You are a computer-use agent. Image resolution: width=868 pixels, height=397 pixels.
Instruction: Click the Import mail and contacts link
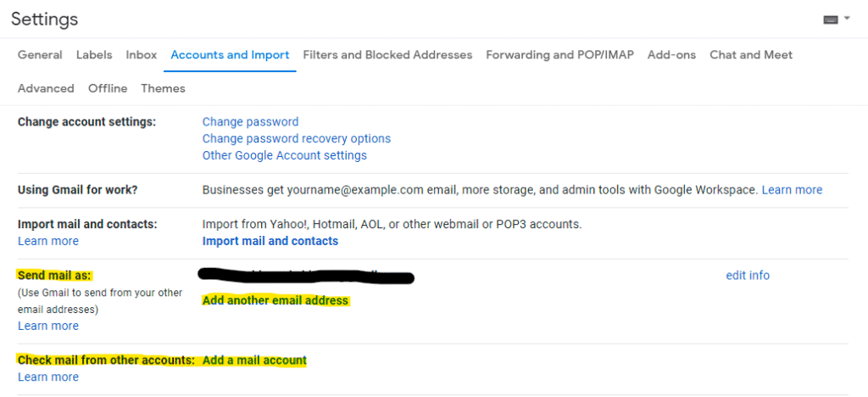[x=270, y=241]
